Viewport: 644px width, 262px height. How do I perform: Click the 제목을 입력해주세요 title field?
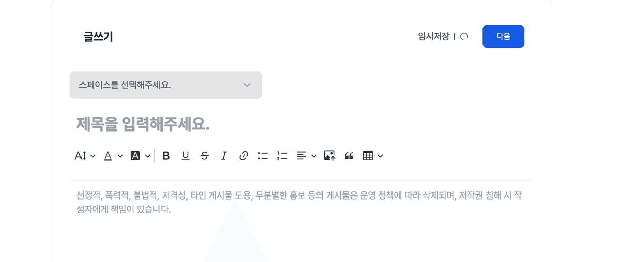[x=301, y=124]
